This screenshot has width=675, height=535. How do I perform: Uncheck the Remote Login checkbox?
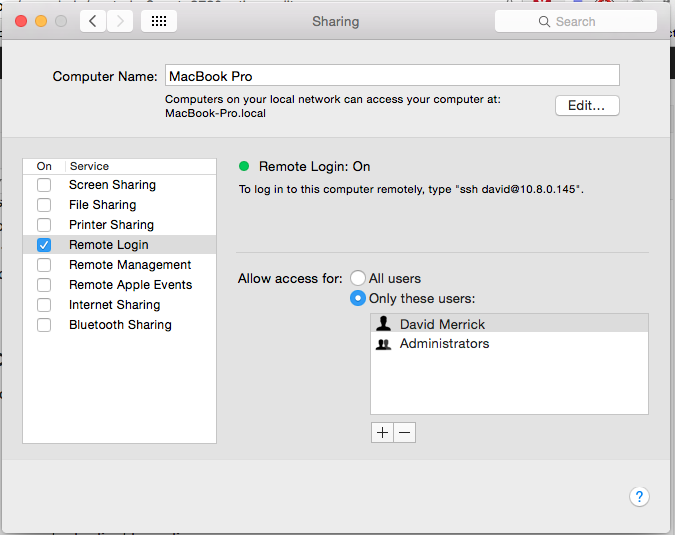[44, 245]
